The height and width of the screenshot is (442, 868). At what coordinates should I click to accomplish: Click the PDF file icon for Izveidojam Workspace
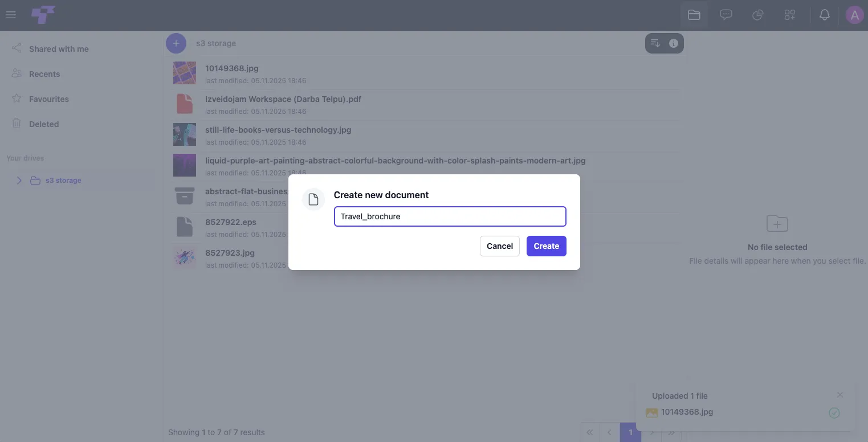click(185, 104)
